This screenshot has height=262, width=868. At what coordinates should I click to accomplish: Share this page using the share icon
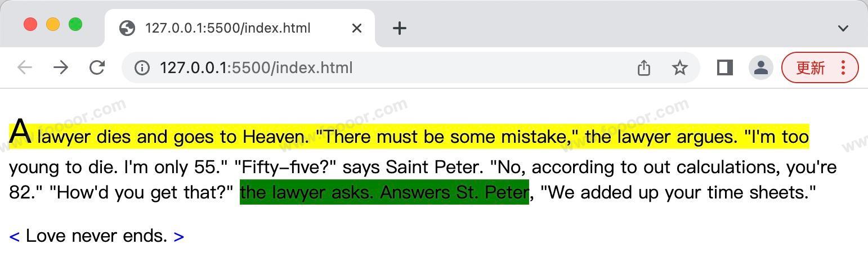(644, 68)
